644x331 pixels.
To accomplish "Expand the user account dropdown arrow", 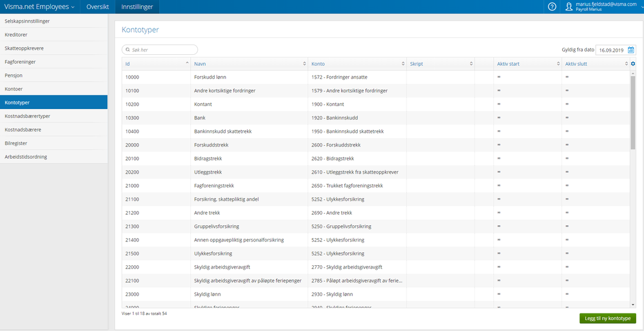I will tap(641, 6).
